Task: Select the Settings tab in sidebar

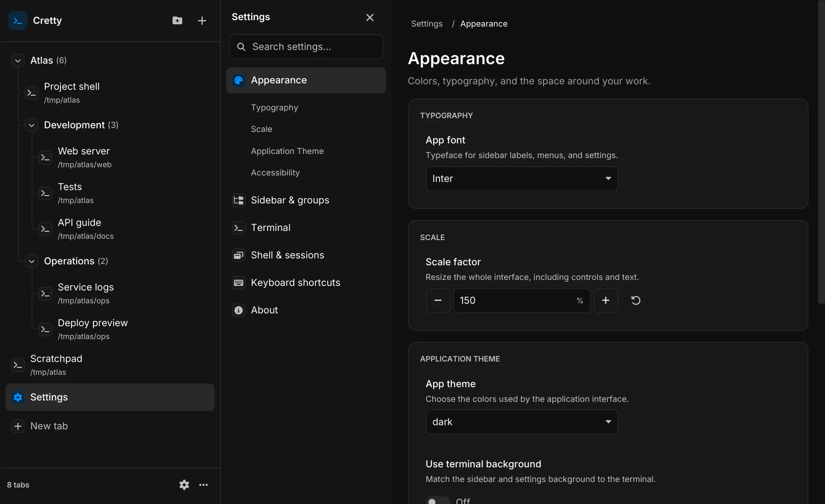Action: [x=110, y=397]
